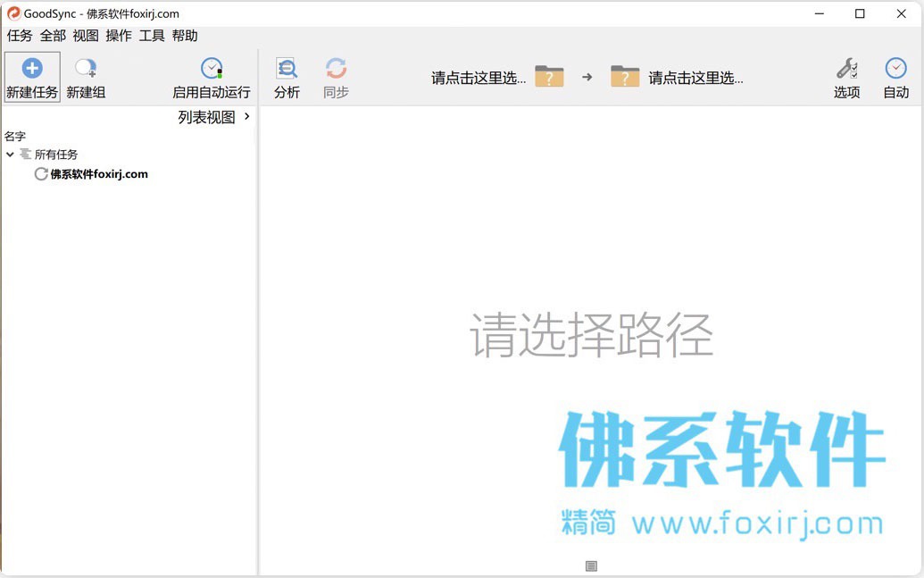924x578 pixels.
Task: Select the 佛系软件foxirj.com job
Action: [91, 174]
